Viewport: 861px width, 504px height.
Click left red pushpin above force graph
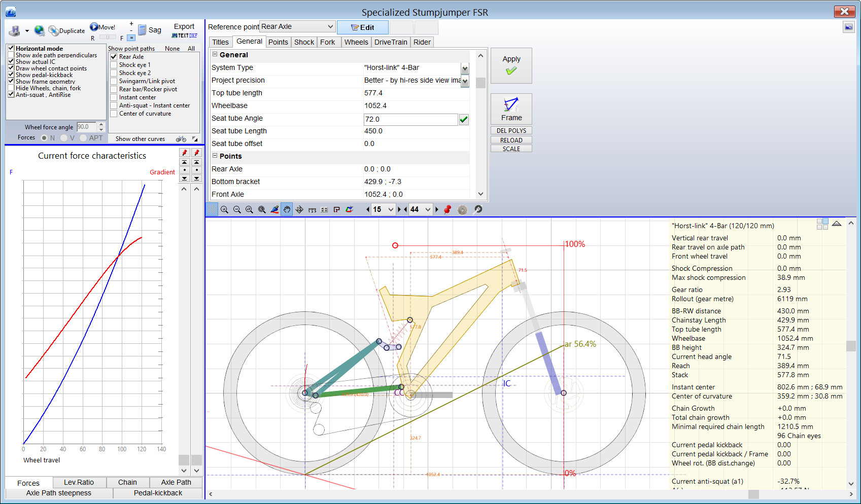pyautogui.click(x=185, y=153)
